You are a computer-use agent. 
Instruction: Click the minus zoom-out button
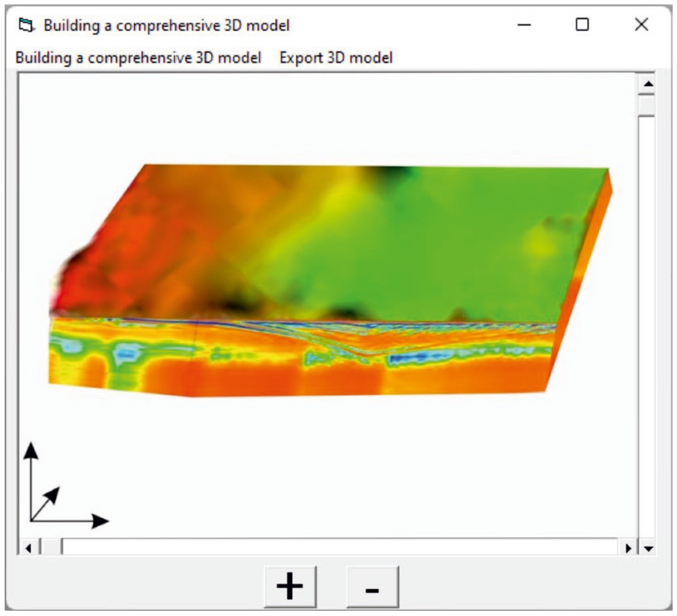pyautogui.click(x=373, y=587)
